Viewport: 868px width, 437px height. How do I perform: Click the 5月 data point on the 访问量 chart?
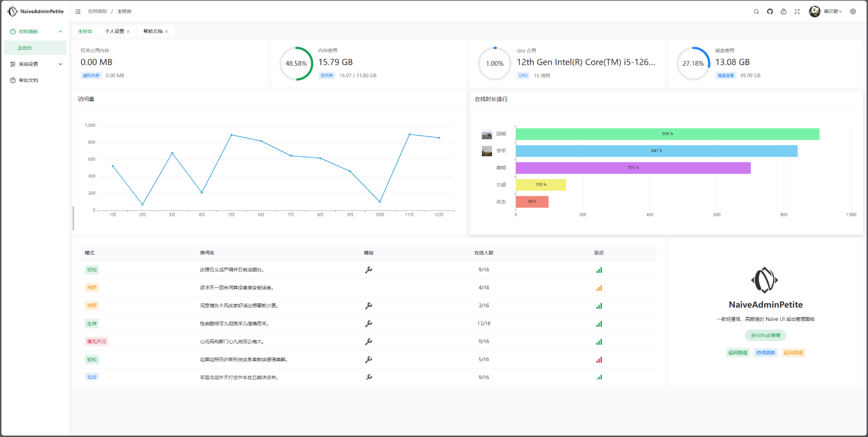click(232, 135)
